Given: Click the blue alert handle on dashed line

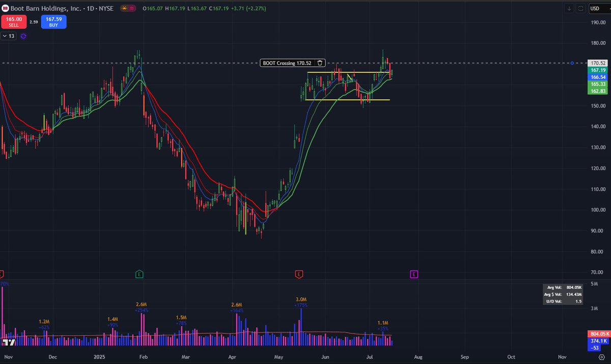Looking at the screenshot, I should pos(572,63).
